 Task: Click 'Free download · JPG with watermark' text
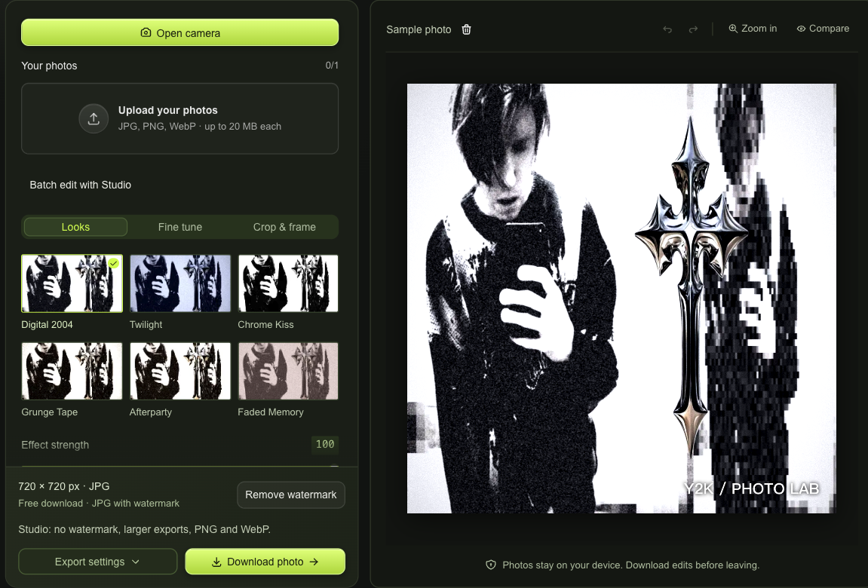click(x=99, y=504)
